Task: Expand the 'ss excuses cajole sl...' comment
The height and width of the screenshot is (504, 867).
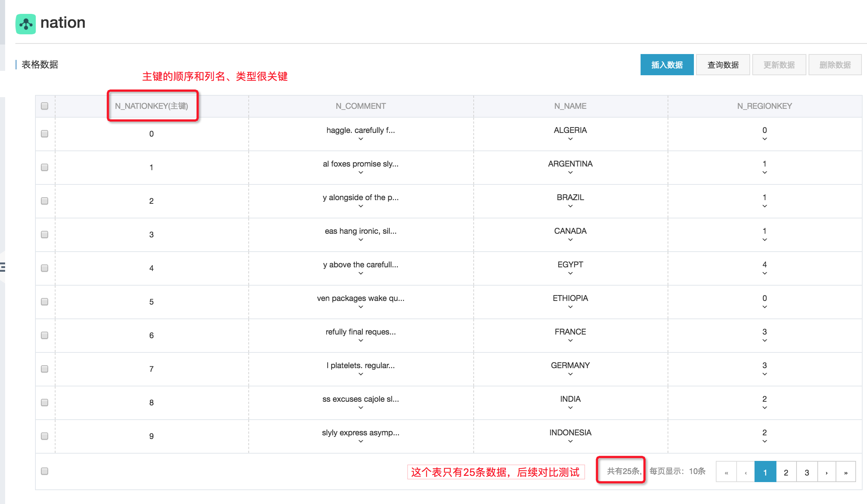Action: (361, 408)
